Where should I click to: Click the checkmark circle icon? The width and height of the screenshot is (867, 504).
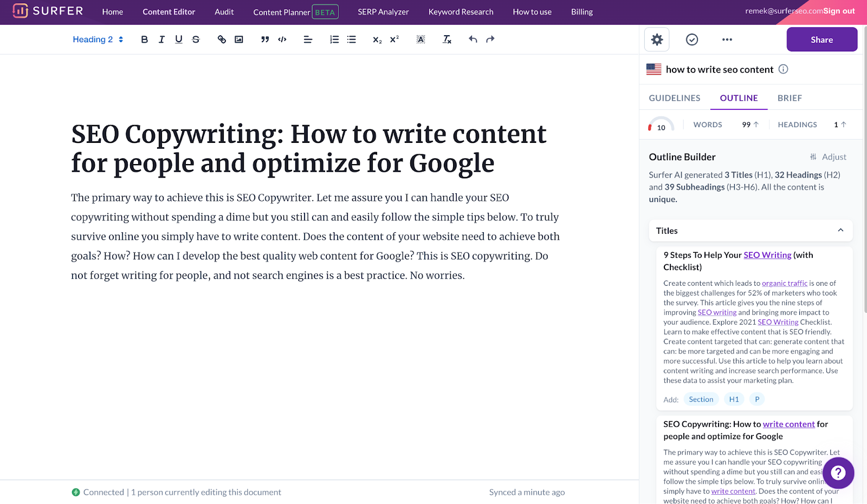point(692,40)
